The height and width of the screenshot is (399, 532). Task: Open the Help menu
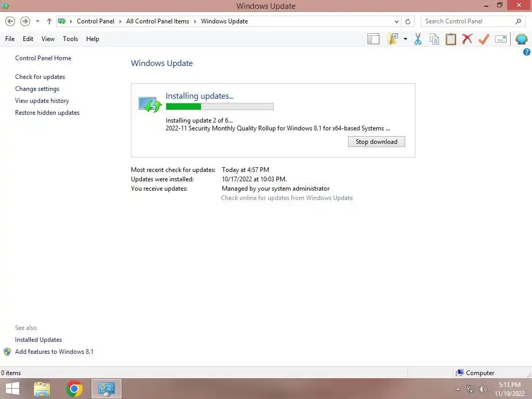click(x=92, y=39)
